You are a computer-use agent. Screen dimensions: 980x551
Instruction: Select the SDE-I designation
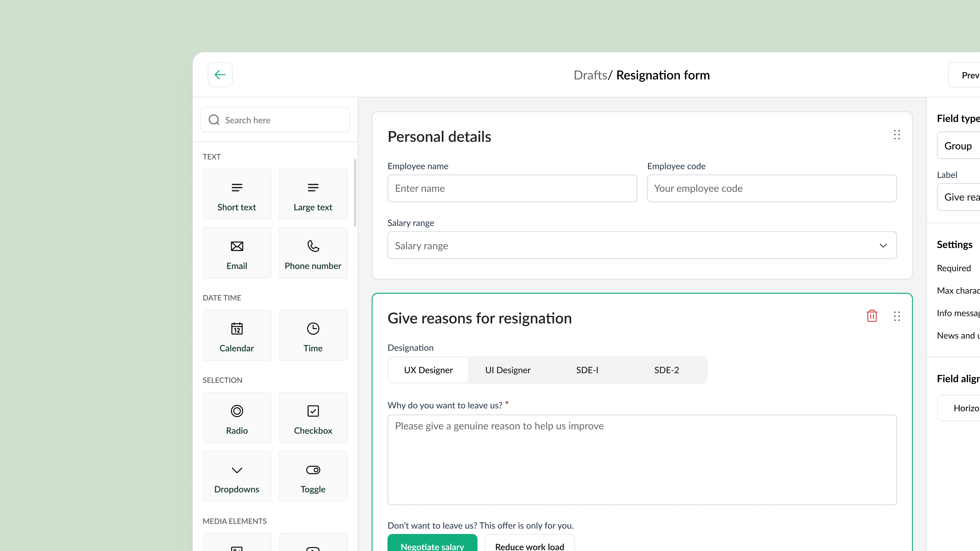point(587,370)
